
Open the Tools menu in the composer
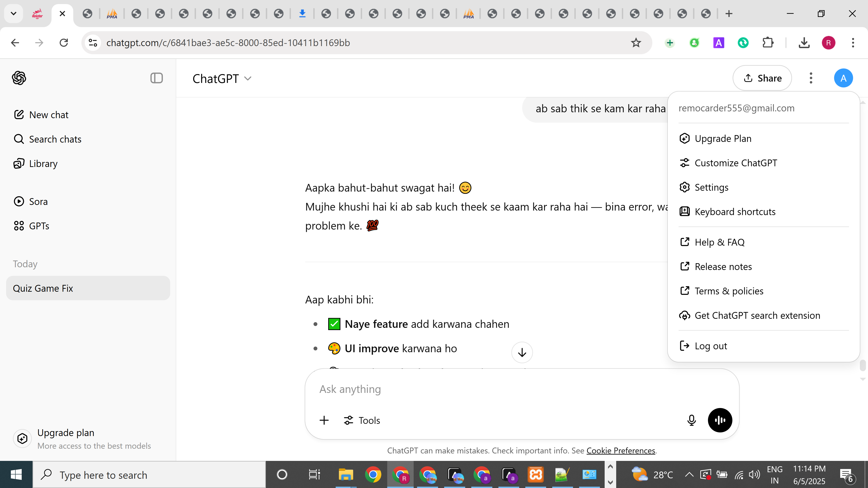click(362, 420)
